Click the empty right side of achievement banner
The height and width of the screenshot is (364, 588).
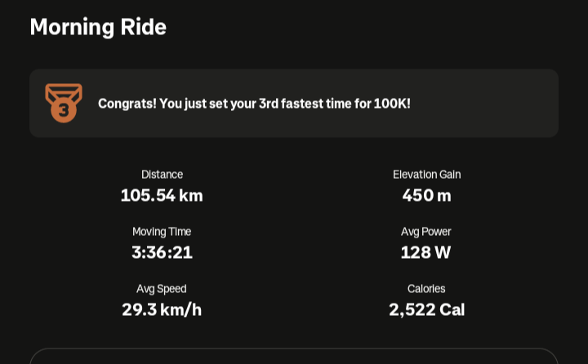[490, 104]
